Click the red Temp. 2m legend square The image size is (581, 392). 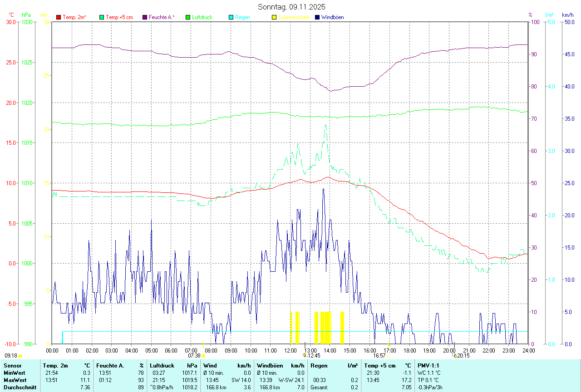click(59, 17)
